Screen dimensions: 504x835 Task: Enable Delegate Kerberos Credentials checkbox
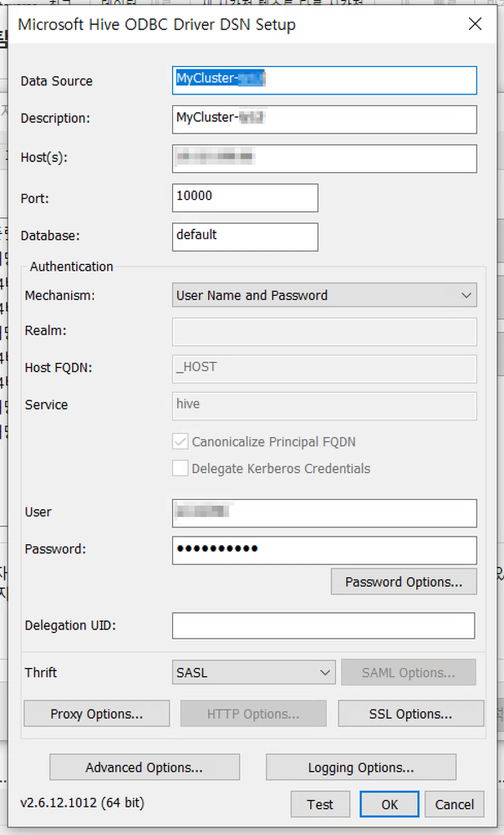coord(180,468)
